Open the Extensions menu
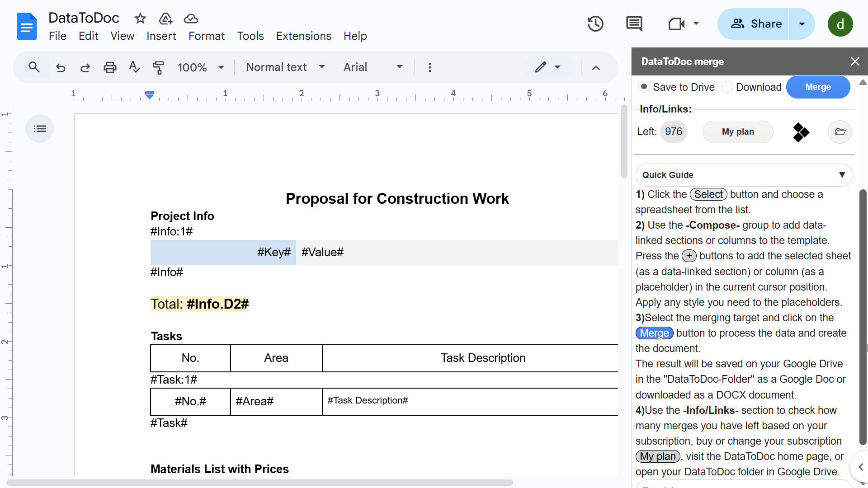Image resolution: width=868 pixels, height=488 pixels. pos(304,36)
